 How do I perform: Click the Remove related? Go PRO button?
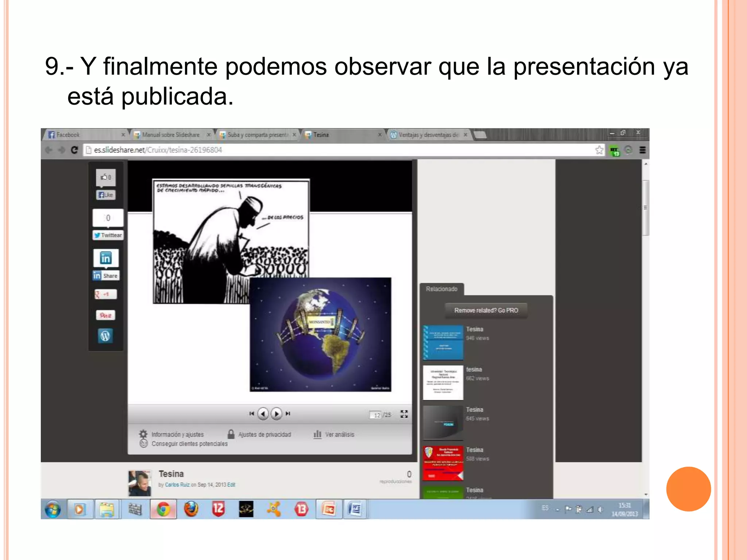point(486,310)
